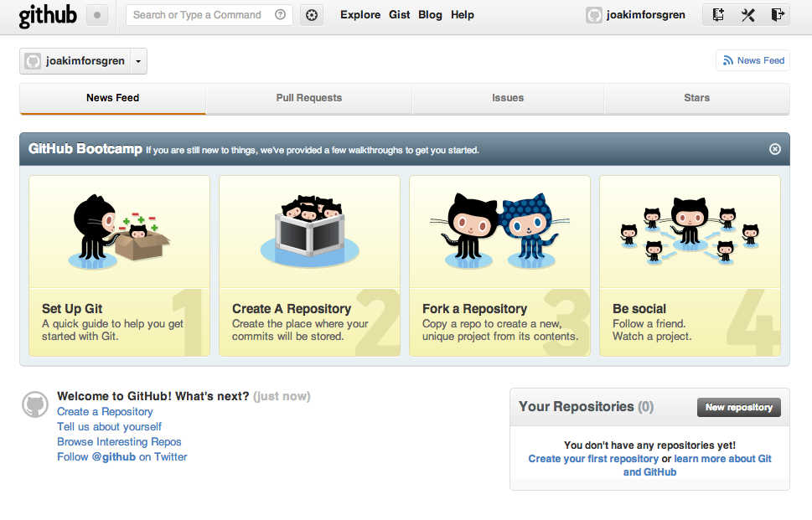Click the Octocat avatar beside Welcome message
The width and height of the screenshot is (812, 520).
[x=35, y=404]
